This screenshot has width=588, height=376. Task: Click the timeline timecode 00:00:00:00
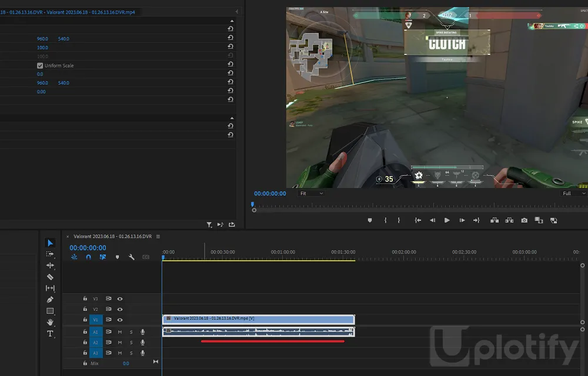click(x=88, y=247)
